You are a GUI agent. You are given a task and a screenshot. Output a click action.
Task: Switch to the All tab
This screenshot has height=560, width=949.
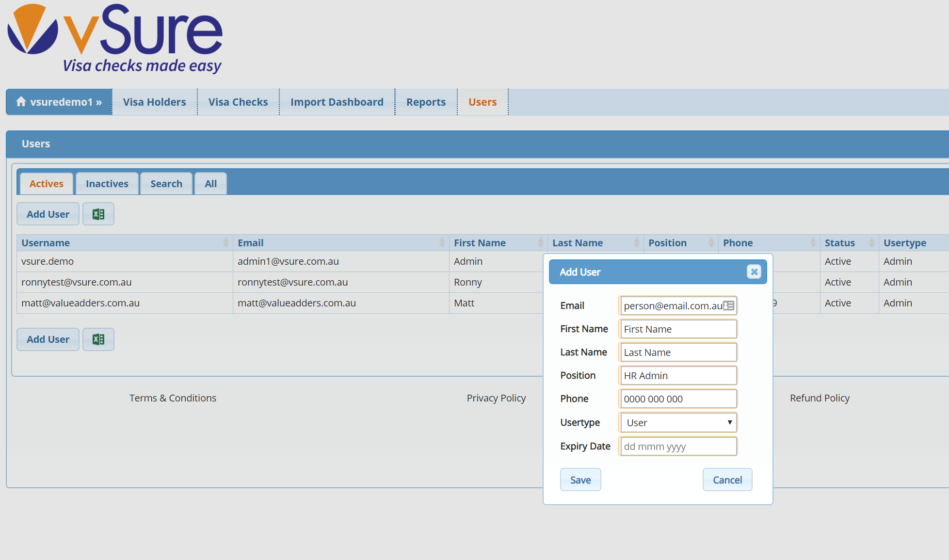[210, 184]
